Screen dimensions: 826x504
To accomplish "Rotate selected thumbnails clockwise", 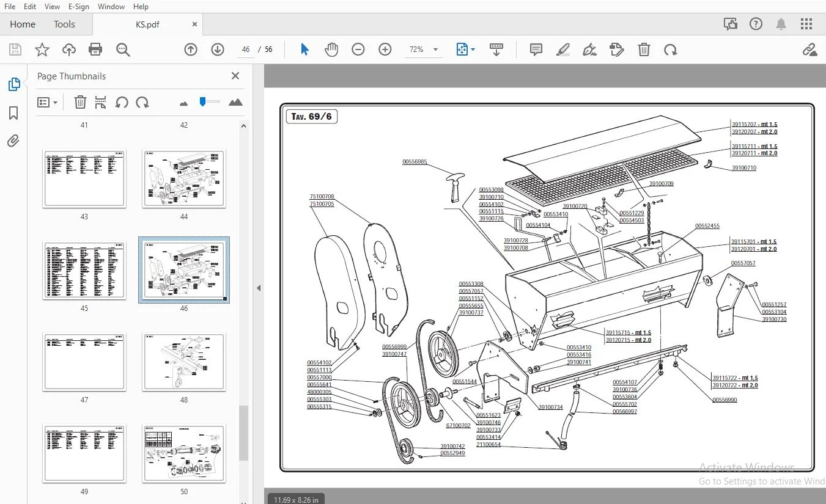I will coord(142,102).
